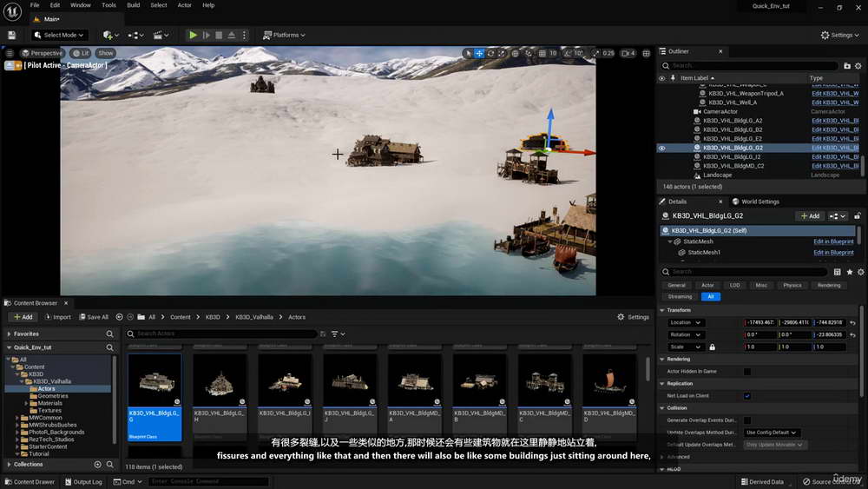Toggle world/local coordinate space globe icon

516,53
